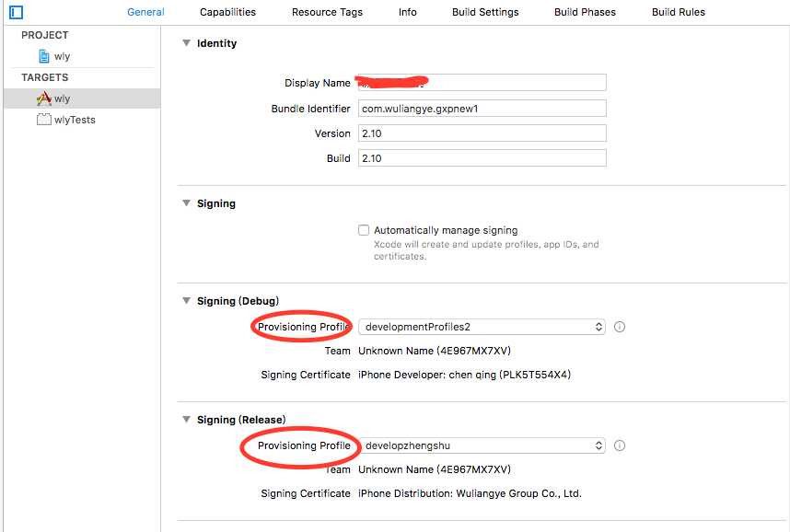Screen dimensions: 790x532
Task: Click the Bundle Identifier field
Action: tap(482, 109)
